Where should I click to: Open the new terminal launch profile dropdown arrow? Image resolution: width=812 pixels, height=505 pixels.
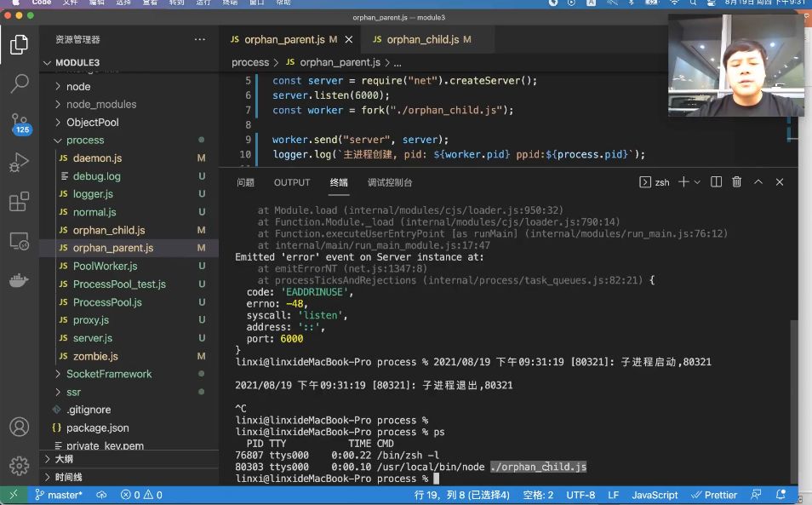tap(697, 181)
